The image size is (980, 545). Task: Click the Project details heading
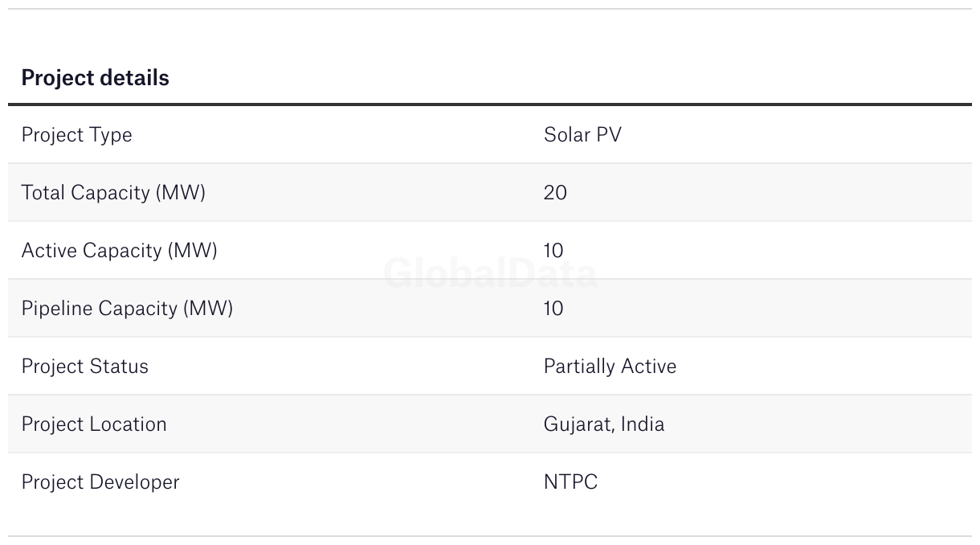pyautogui.click(x=95, y=78)
